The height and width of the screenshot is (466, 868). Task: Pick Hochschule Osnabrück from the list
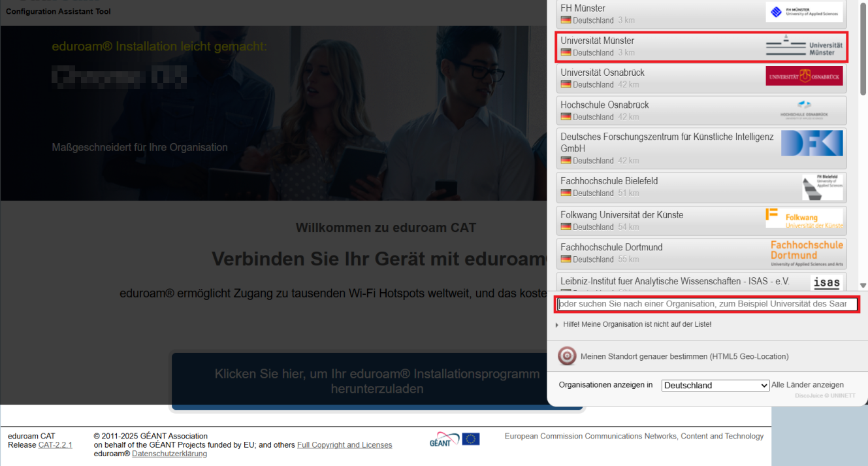tap(701, 110)
